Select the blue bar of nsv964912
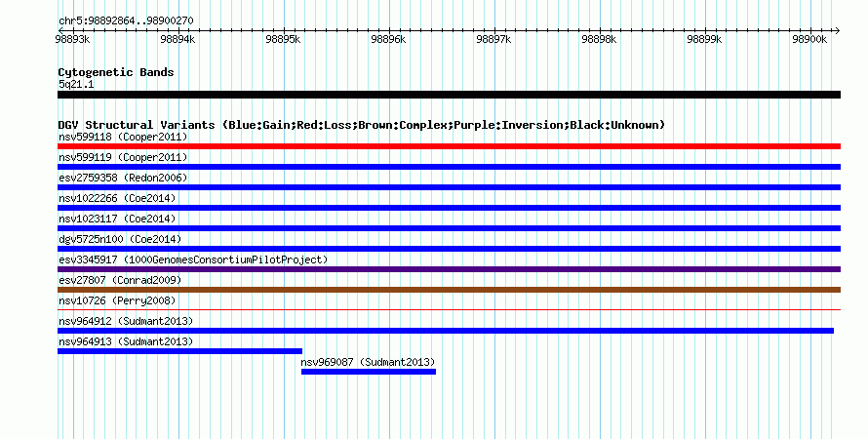This screenshot has height=439, width=868. (446, 331)
